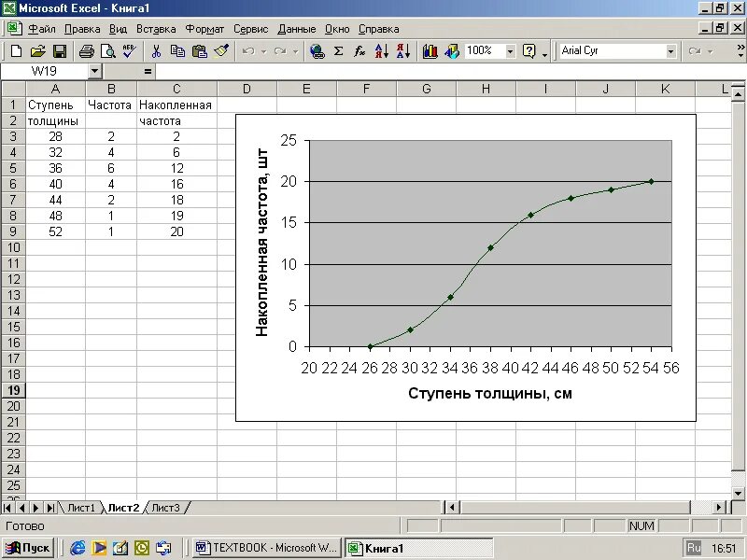
Task: Click the gray chart plot area
Action: (490, 243)
